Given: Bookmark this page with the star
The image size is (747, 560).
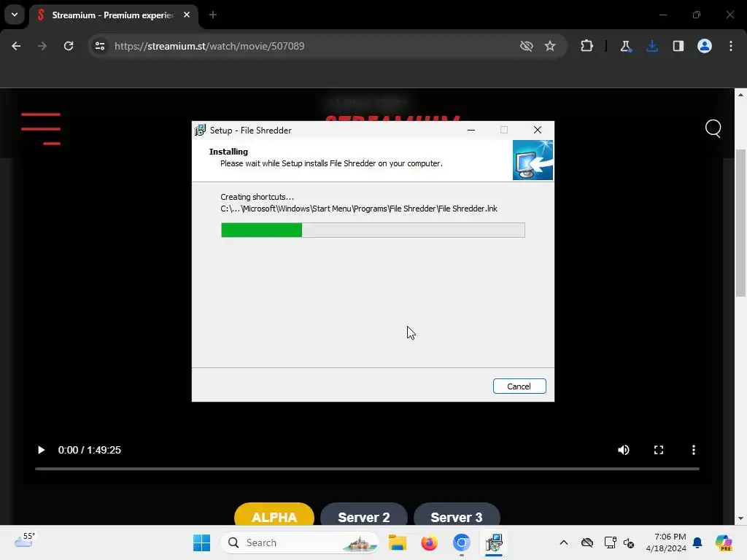Looking at the screenshot, I should (550, 46).
